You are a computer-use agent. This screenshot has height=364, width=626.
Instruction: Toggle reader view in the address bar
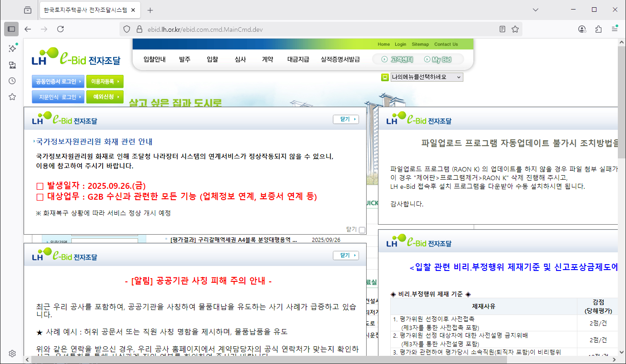tap(502, 29)
